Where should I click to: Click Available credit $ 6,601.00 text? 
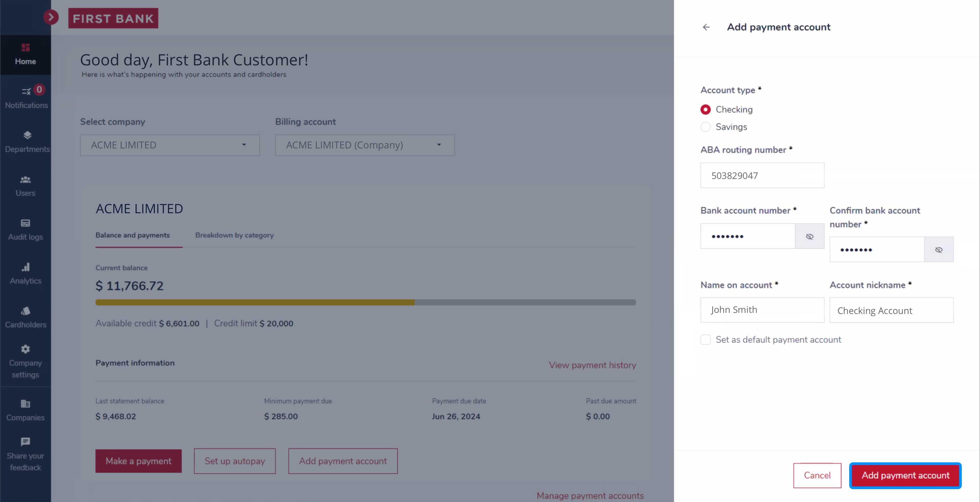pyautogui.click(x=147, y=323)
